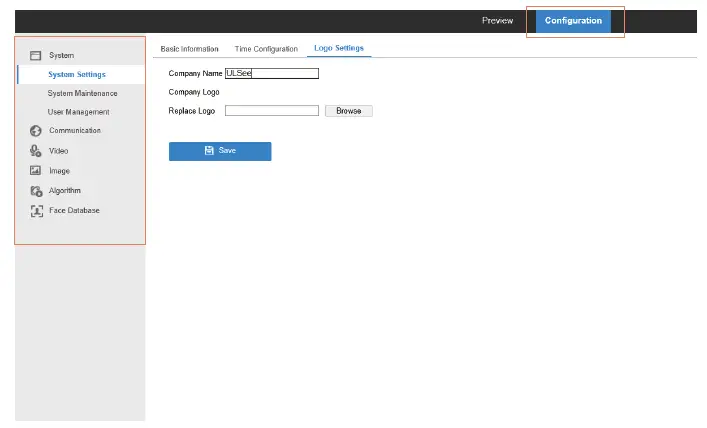Click the floppy disk icon on Save
This screenshot has width=707, height=428.
point(209,151)
